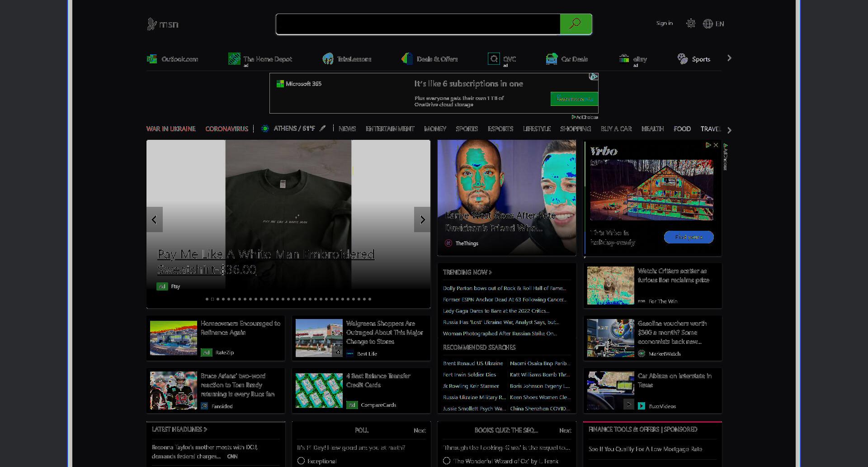The width and height of the screenshot is (868, 467).
Task: Close the Vrbo ad with the X icon
Action: [716, 145]
